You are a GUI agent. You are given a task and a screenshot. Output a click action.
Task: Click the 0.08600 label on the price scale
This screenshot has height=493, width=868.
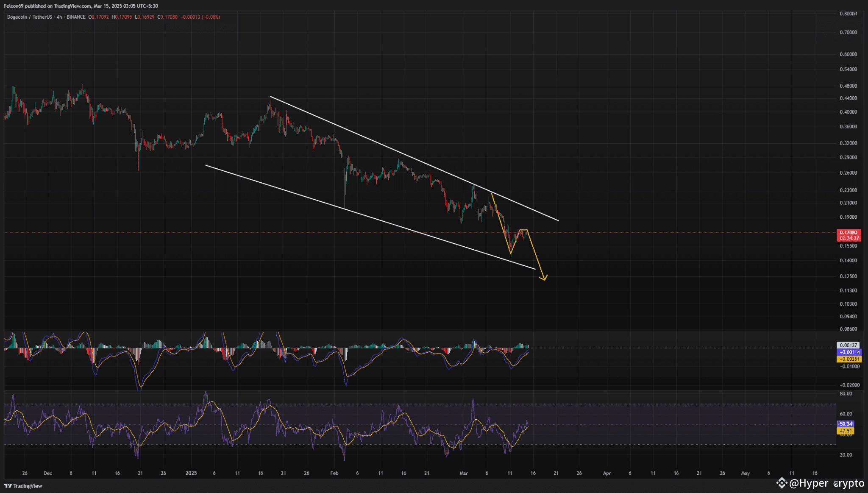848,329
